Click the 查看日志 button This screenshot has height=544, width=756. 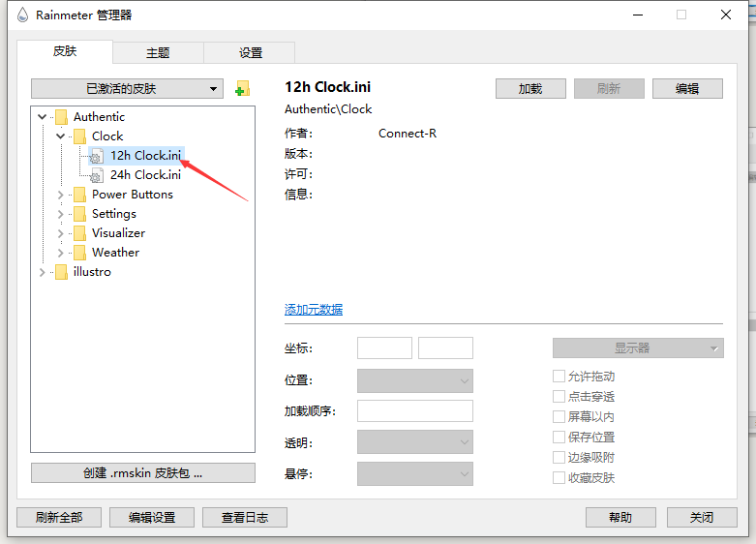(x=245, y=518)
